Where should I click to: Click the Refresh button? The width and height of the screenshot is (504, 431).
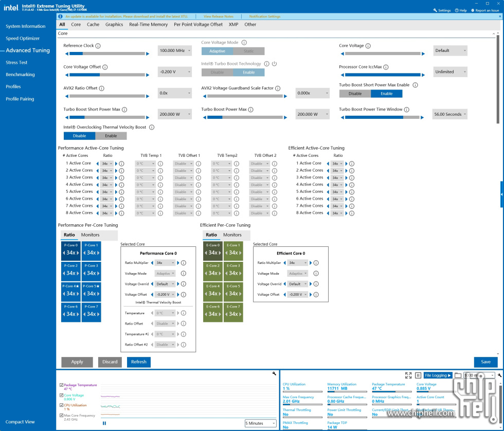click(x=139, y=362)
